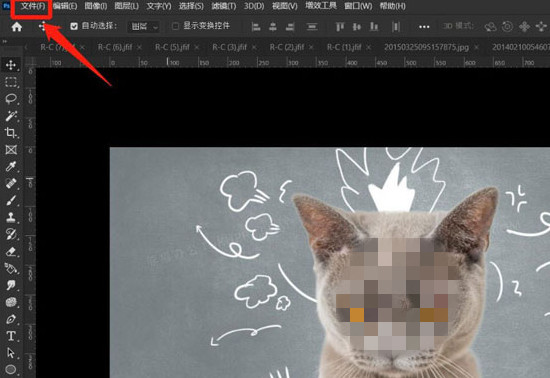Expand the collapsed toolbar double-arrow
The width and height of the screenshot is (550, 378).
pyautogui.click(x=5, y=41)
